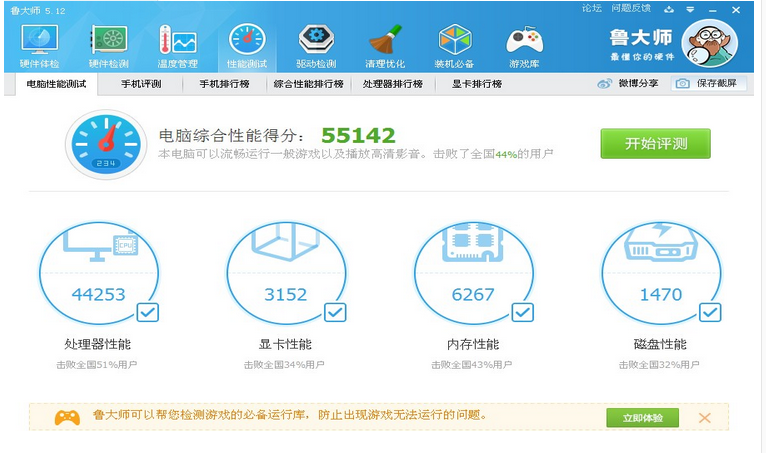766x453 pixels.
Task: Click the 磁盘性能 label
Action: click(x=660, y=345)
